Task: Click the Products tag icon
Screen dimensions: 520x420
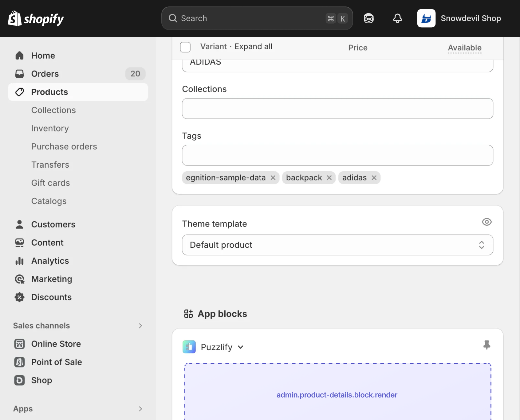Action: 19,92
